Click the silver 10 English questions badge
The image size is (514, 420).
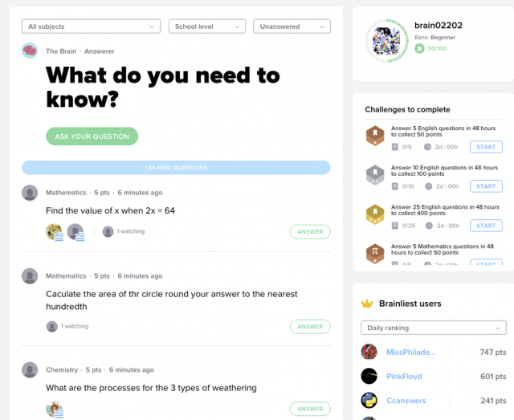[375, 175]
